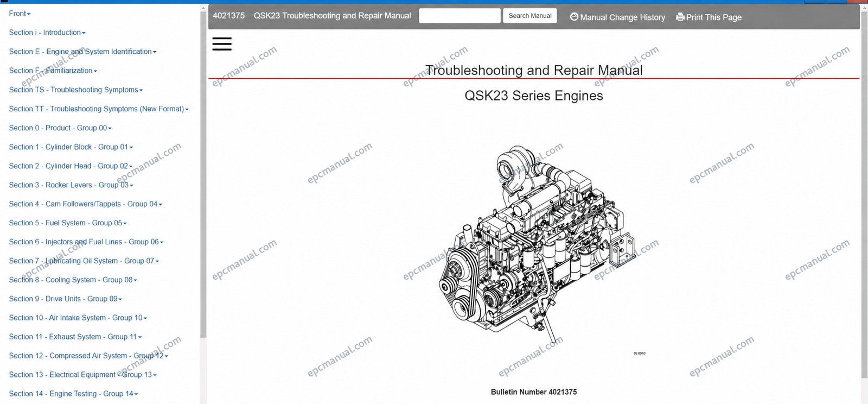Expand Section 0 - Product - Group 00
868x404 pixels.
60,128
